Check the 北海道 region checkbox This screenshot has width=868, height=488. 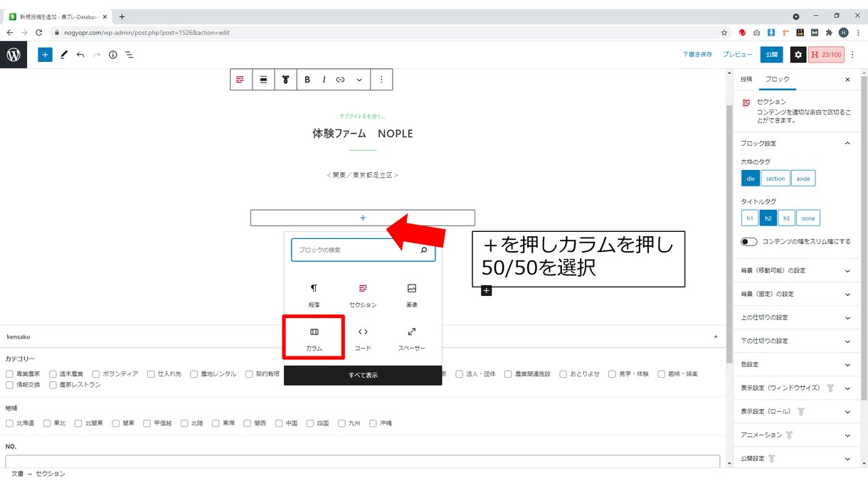tap(9, 423)
